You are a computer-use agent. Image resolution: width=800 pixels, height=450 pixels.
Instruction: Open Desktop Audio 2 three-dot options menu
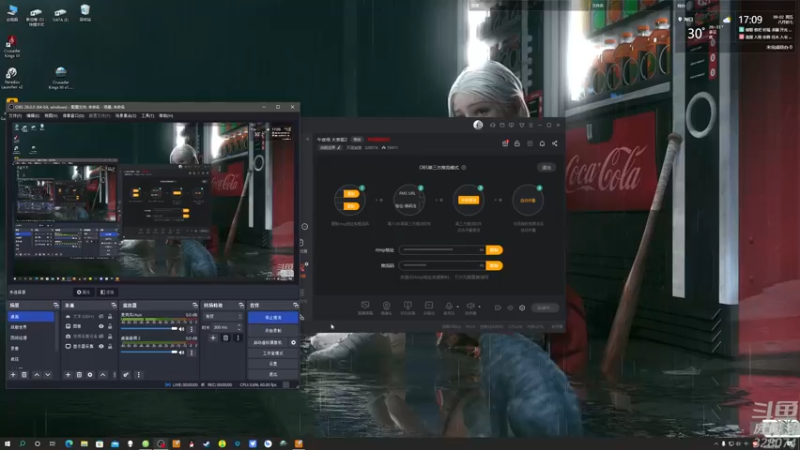pos(192,353)
